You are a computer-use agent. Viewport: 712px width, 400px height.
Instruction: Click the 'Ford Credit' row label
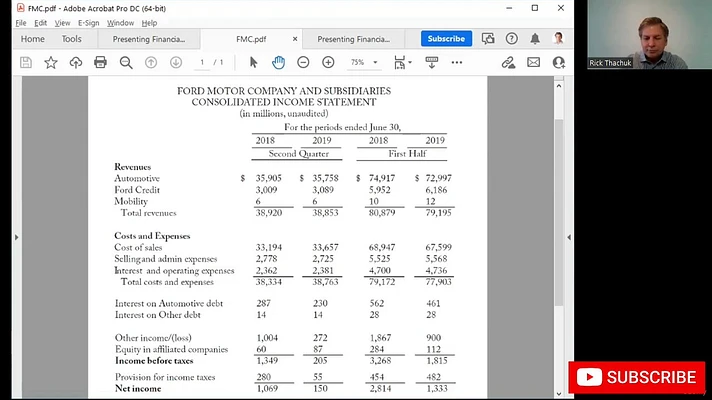[137, 190]
